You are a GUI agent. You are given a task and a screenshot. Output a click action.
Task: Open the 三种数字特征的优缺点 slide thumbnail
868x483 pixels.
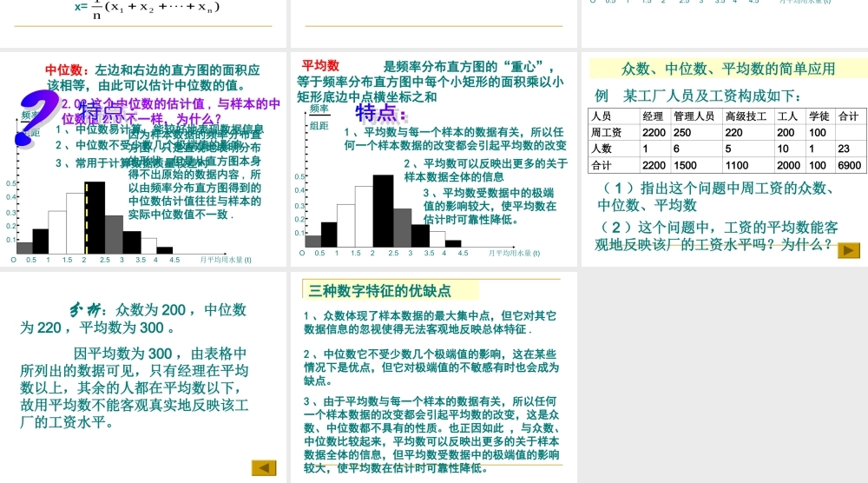point(433,378)
